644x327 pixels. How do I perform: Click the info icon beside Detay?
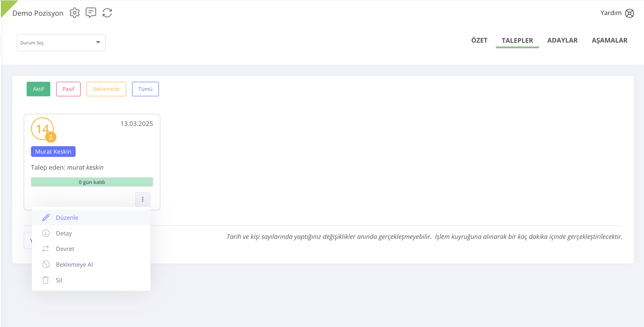[46, 233]
